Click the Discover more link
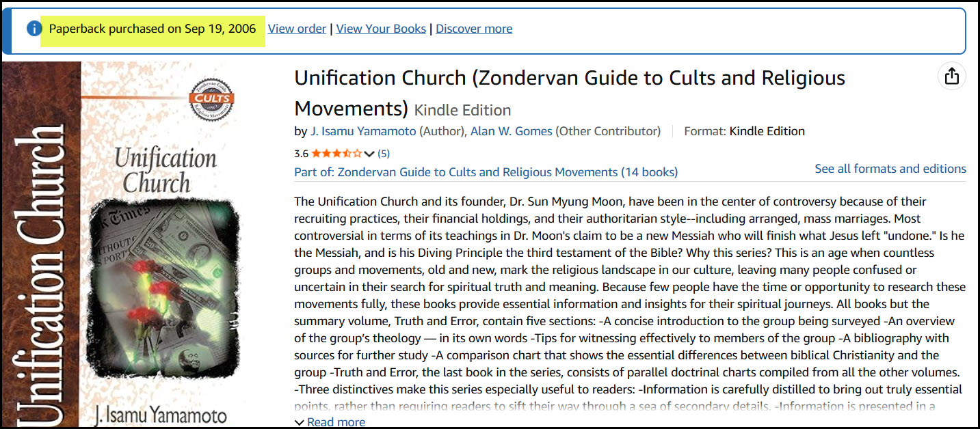The image size is (980, 429). (x=474, y=29)
